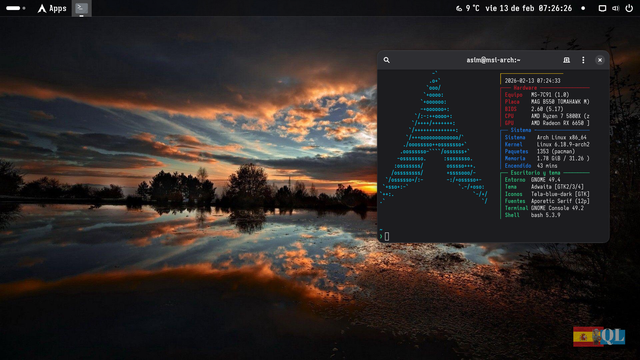
Task: Open the weather indicator showing 9 °C
Action: [468, 8]
